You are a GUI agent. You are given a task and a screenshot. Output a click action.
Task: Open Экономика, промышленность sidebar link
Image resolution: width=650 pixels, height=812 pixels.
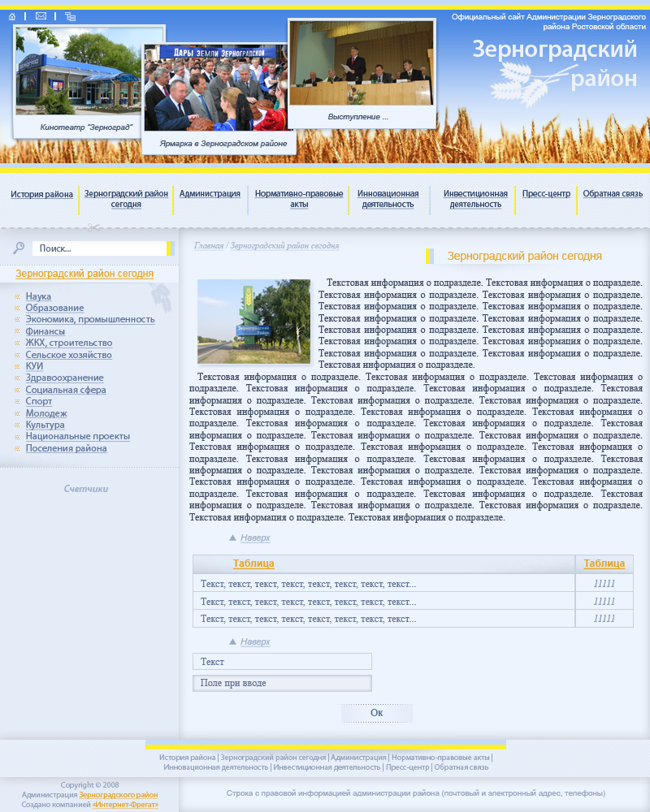click(90, 319)
